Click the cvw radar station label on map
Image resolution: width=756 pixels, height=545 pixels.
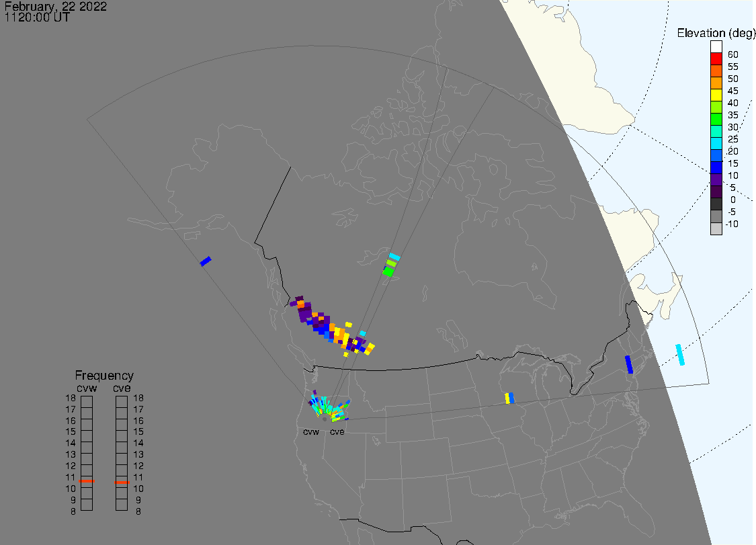(311, 431)
